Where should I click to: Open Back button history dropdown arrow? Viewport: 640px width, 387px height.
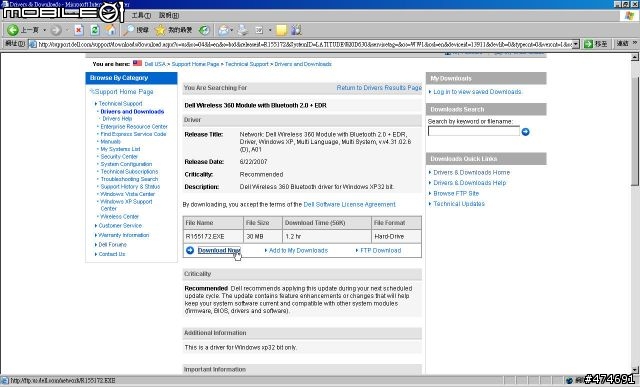44,30
